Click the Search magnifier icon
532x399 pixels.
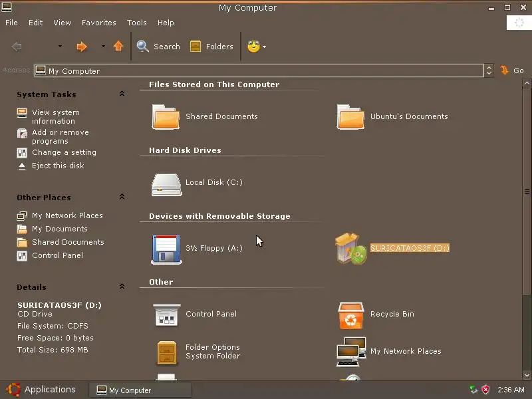pyautogui.click(x=142, y=46)
